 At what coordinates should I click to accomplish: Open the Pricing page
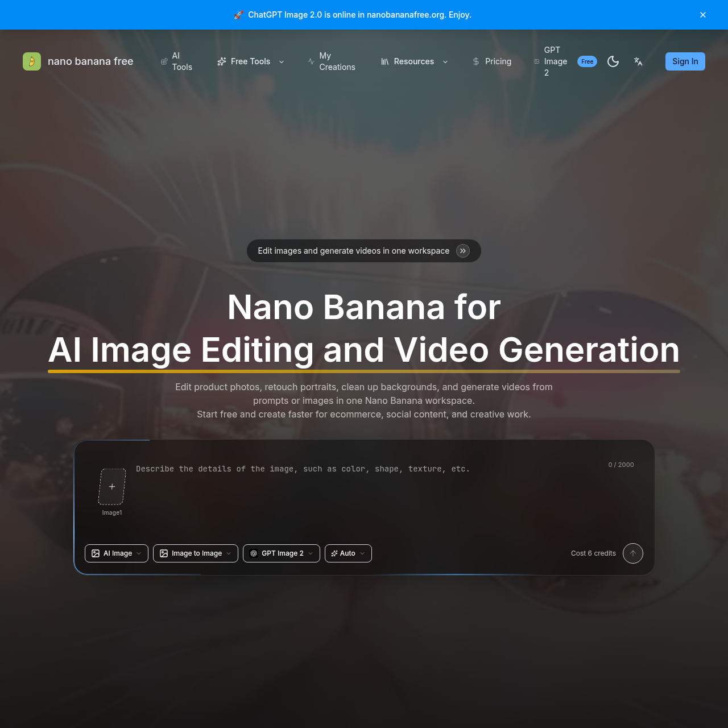492,61
